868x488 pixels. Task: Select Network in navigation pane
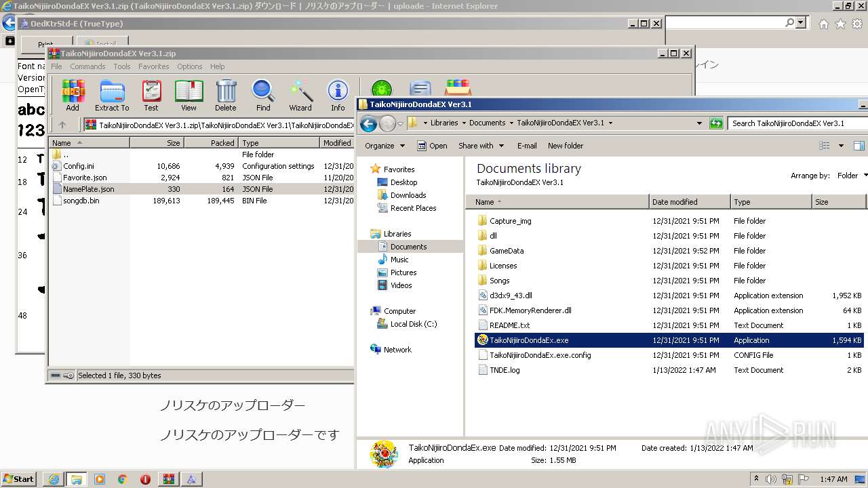click(397, 350)
